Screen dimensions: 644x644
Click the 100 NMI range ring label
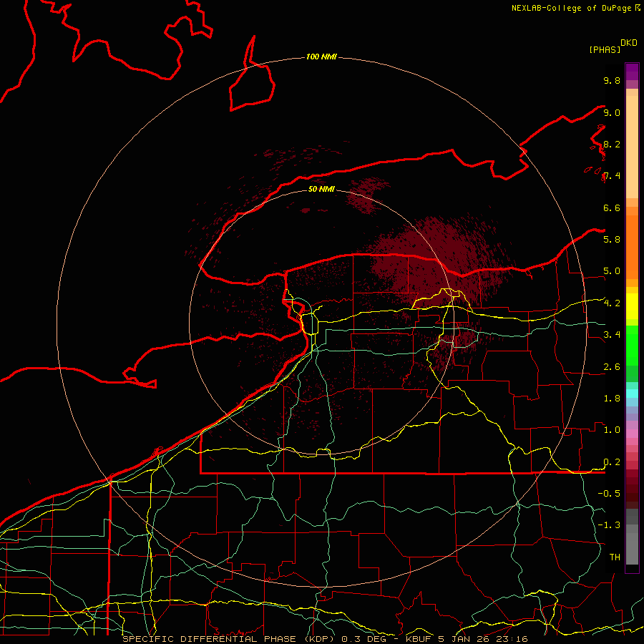321,57
